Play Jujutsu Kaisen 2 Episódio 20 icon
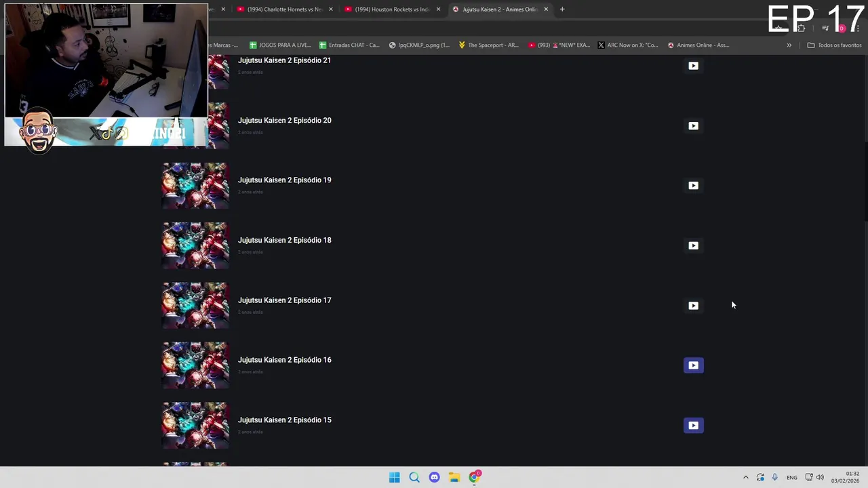This screenshot has width=868, height=488. pos(693,125)
